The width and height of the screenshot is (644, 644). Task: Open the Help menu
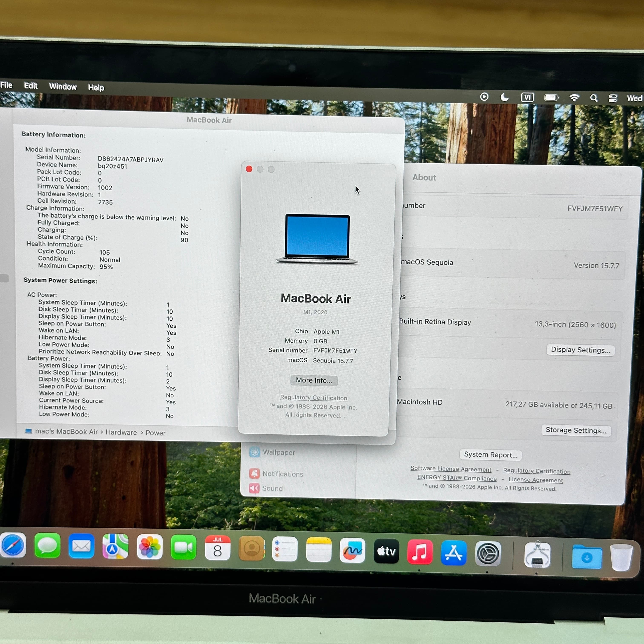(96, 88)
